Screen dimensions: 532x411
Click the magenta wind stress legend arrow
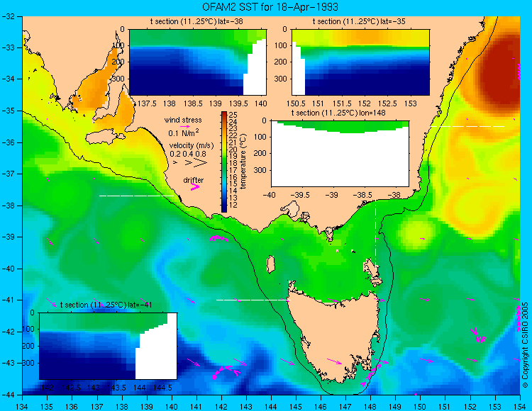tap(184, 126)
